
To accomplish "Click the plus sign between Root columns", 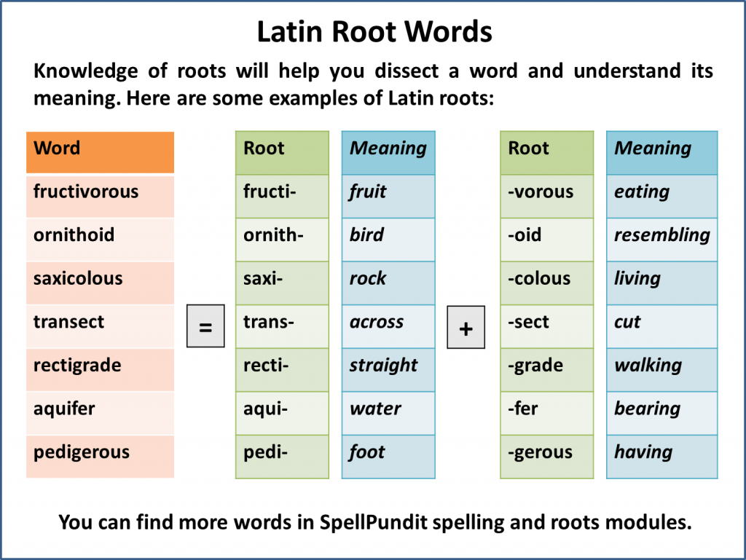I will [466, 328].
